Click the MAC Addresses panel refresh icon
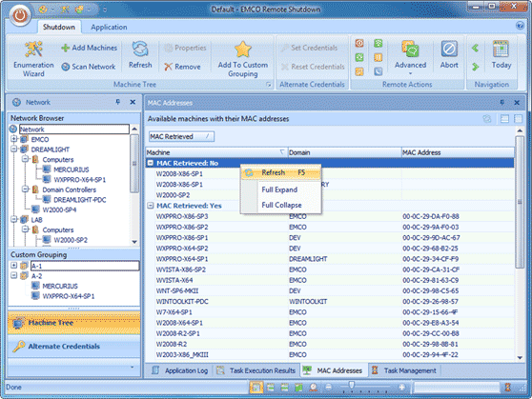 pos(487,119)
